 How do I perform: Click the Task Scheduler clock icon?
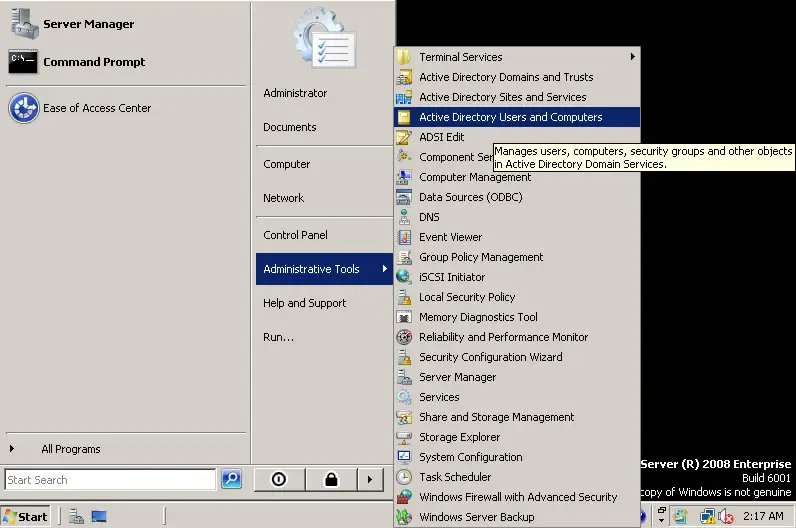coord(404,477)
